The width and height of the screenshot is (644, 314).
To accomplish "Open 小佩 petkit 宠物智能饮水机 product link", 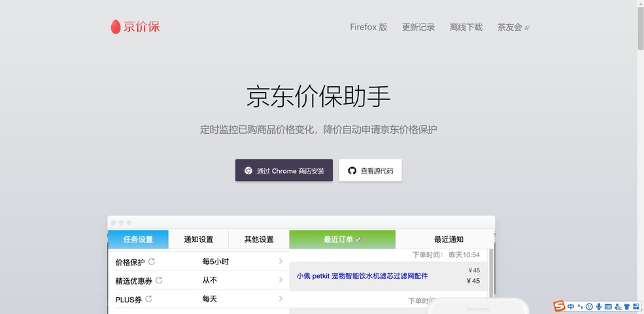I will coord(362,276).
